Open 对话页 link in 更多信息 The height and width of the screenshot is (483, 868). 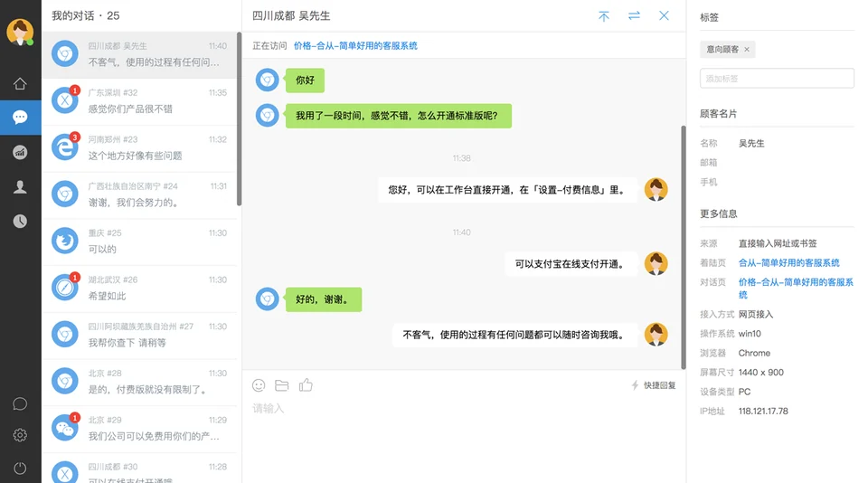[x=796, y=288]
